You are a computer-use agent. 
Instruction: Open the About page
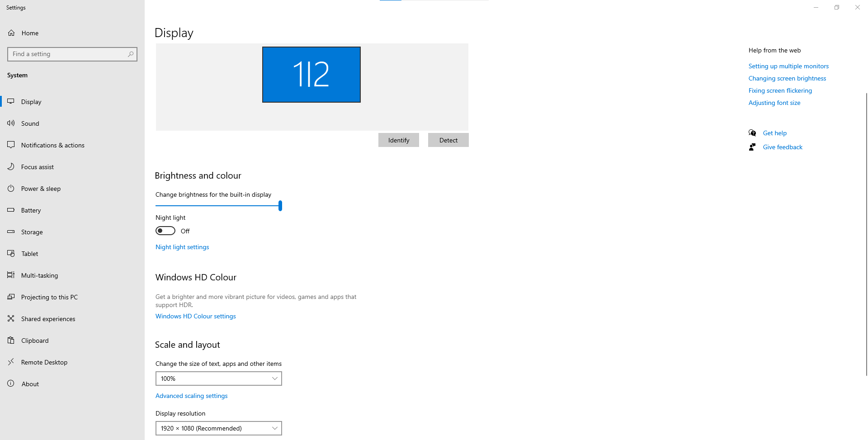click(x=72, y=384)
